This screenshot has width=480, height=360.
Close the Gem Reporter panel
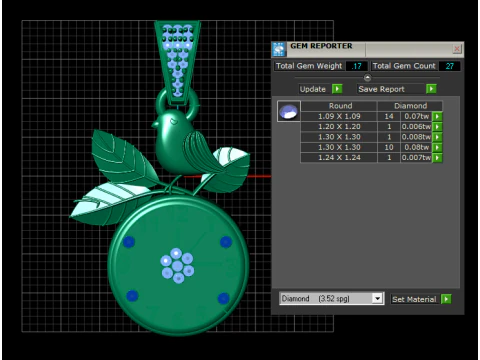(x=457, y=49)
